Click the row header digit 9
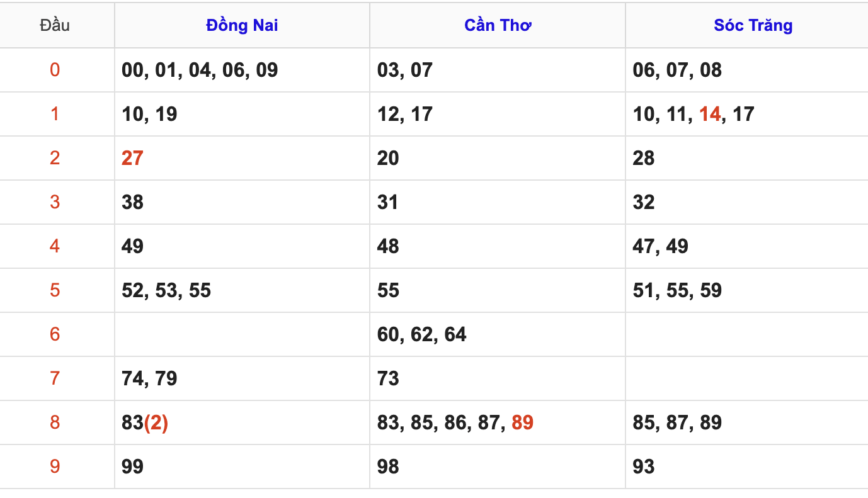868x498 pixels. pos(55,467)
